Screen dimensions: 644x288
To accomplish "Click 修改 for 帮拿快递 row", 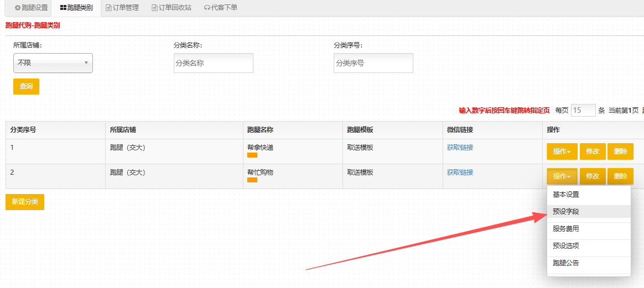I will click(x=593, y=151).
